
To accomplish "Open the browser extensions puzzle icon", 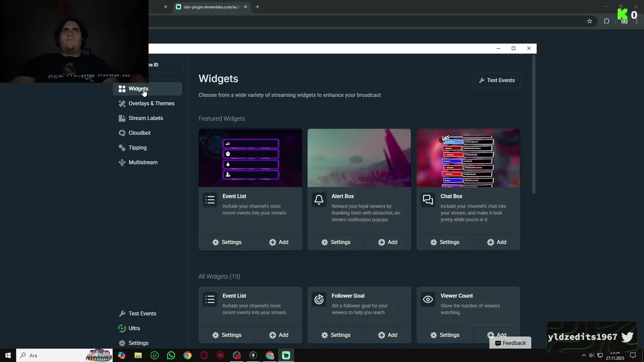I will tap(607, 21).
